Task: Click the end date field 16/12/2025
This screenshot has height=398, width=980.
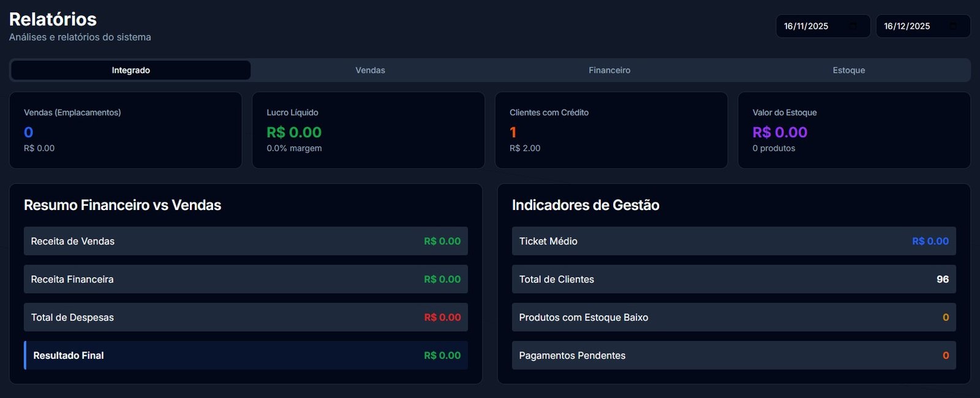Action: coord(907,26)
